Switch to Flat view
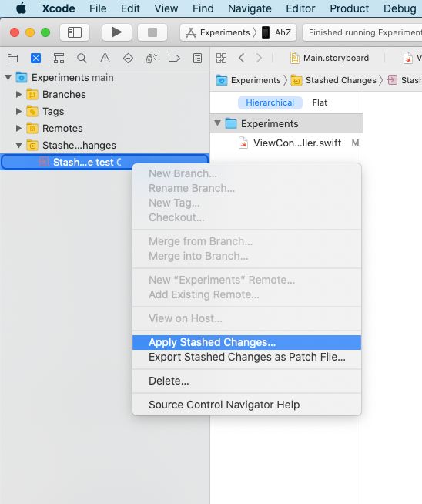The width and height of the screenshot is (422, 504). [x=320, y=102]
